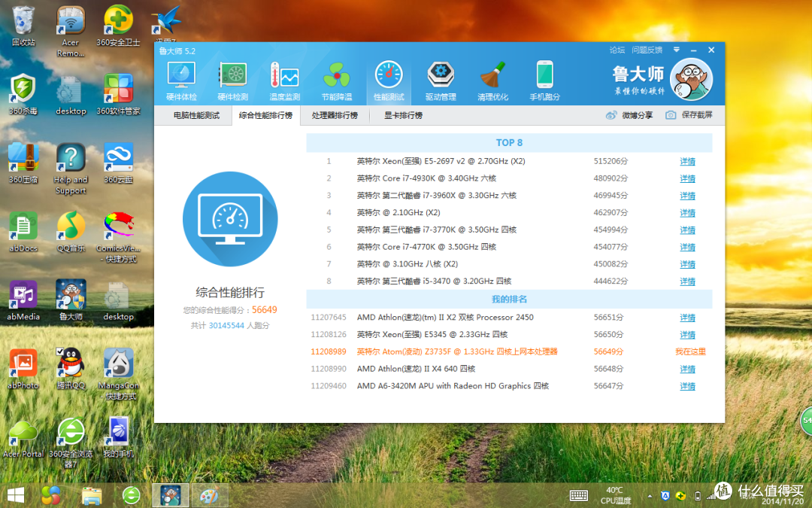The height and width of the screenshot is (508, 812).
Task: Switch to 显卡排行榜 tab
Action: coord(403,115)
